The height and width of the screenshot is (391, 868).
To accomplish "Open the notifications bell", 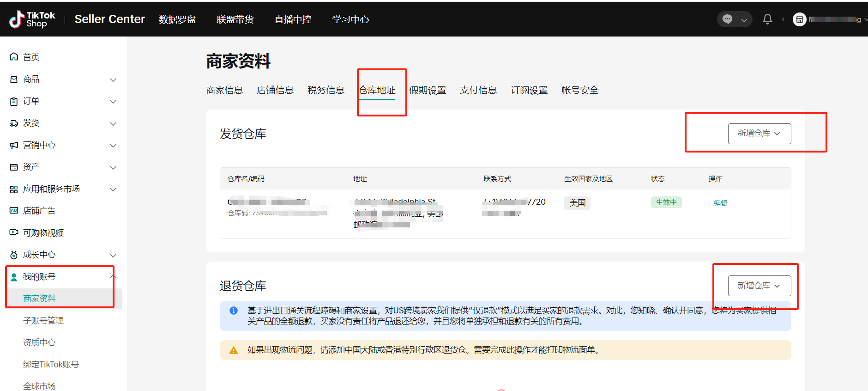I will pyautogui.click(x=767, y=19).
